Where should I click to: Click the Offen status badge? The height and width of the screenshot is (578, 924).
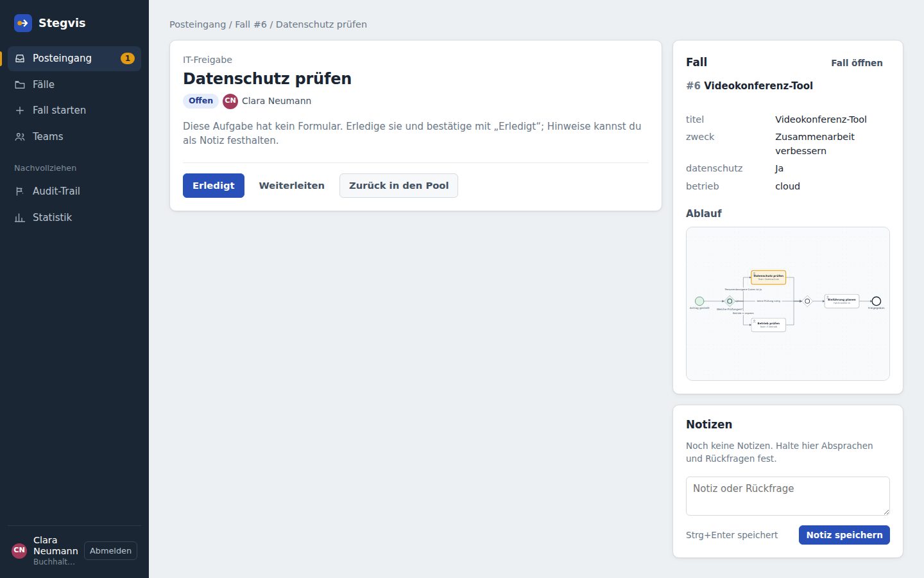coord(201,101)
